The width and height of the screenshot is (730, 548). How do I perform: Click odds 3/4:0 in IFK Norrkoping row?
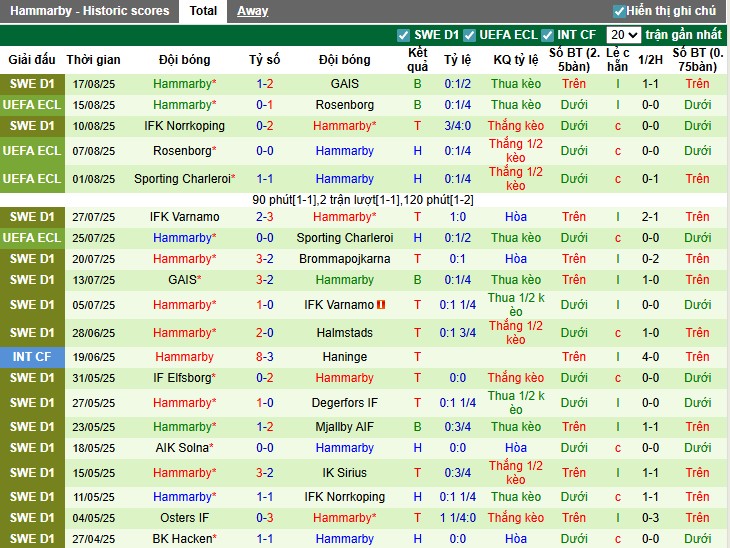[458, 126]
